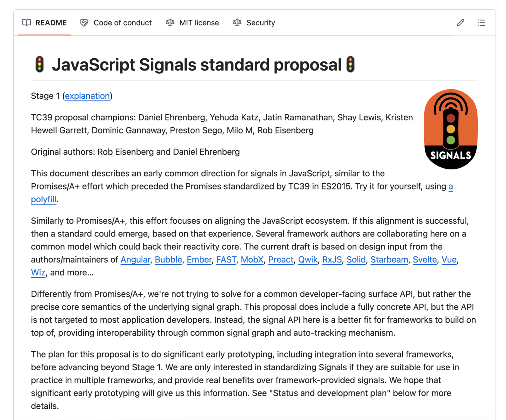Open the Svelte link
Screen dimensions: 506x420
tap(425, 259)
